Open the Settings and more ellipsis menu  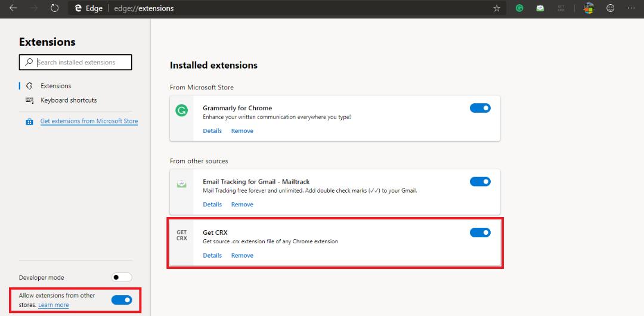coord(631,8)
